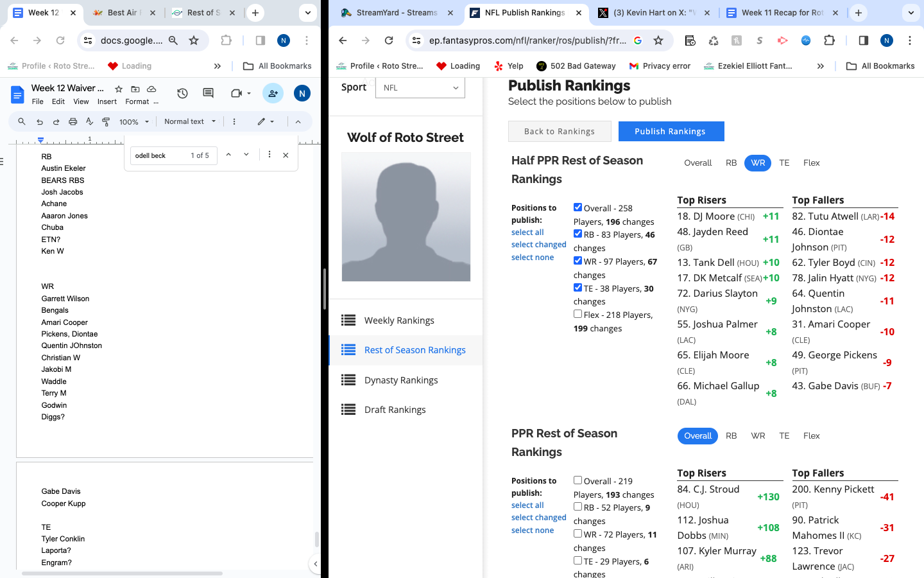
Task: Toggle Half PPR TE 38 Players checkbox
Action: pos(577,288)
